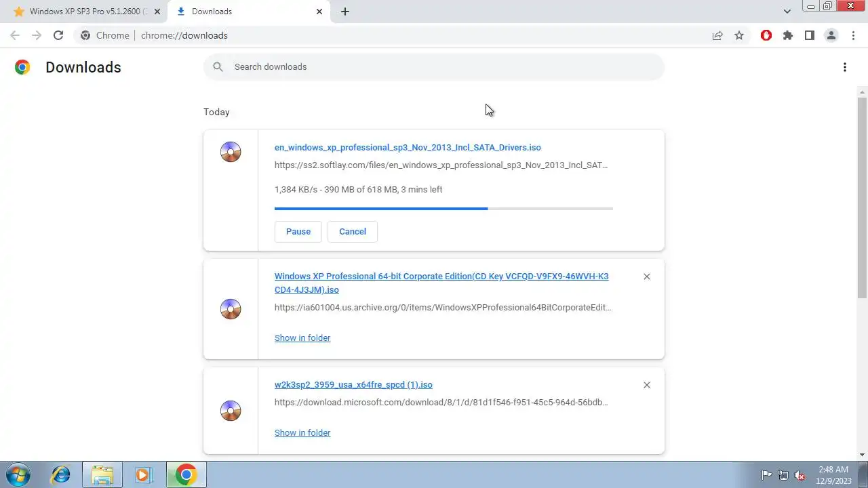Remove Windows XP Professional 64-bit from list
Image resolution: width=868 pixels, height=488 pixels.
[647, 277]
